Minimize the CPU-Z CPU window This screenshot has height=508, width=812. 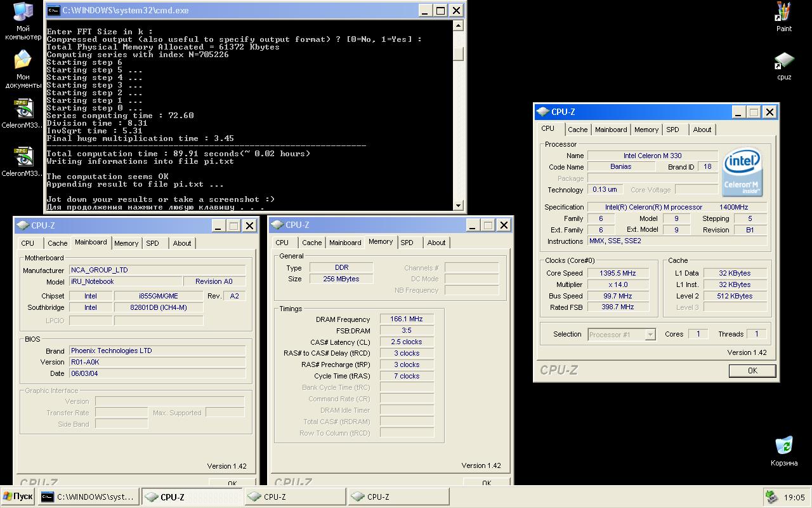(738, 112)
